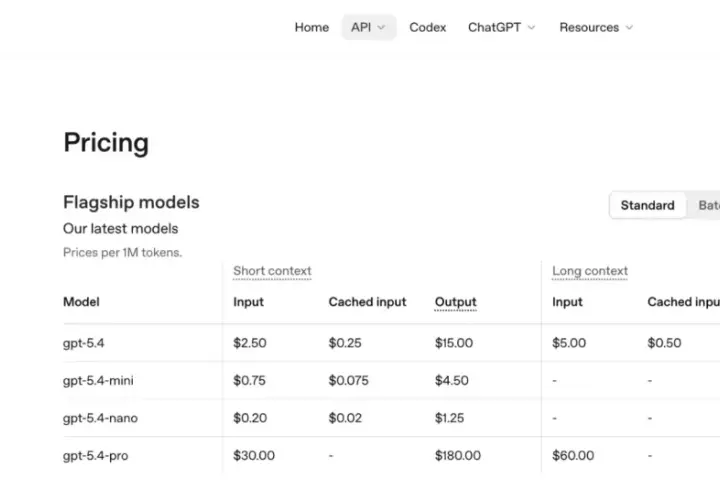This screenshot has width=720, height=500.
Task: Click the $2.50 input price
Action: click(x=250, y=343)
